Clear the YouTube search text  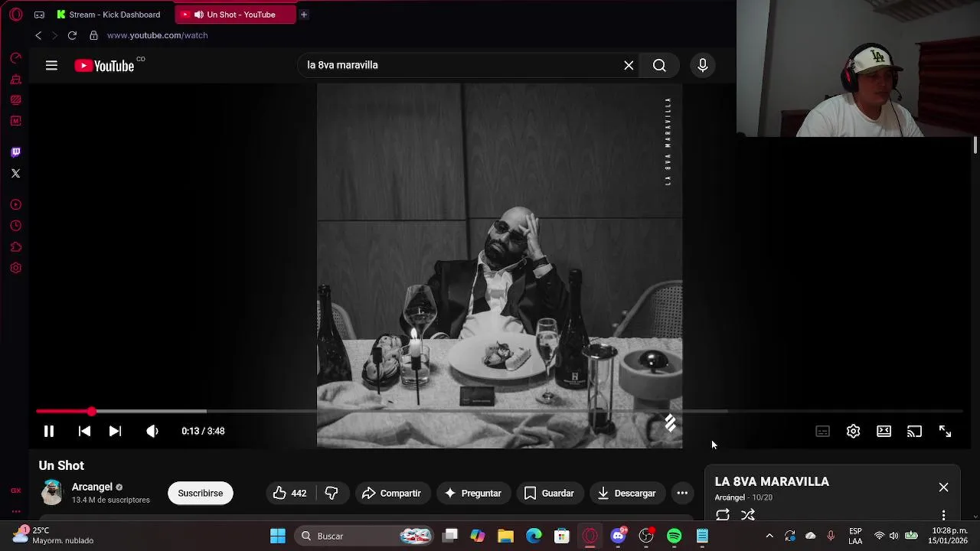click(629, 66)
